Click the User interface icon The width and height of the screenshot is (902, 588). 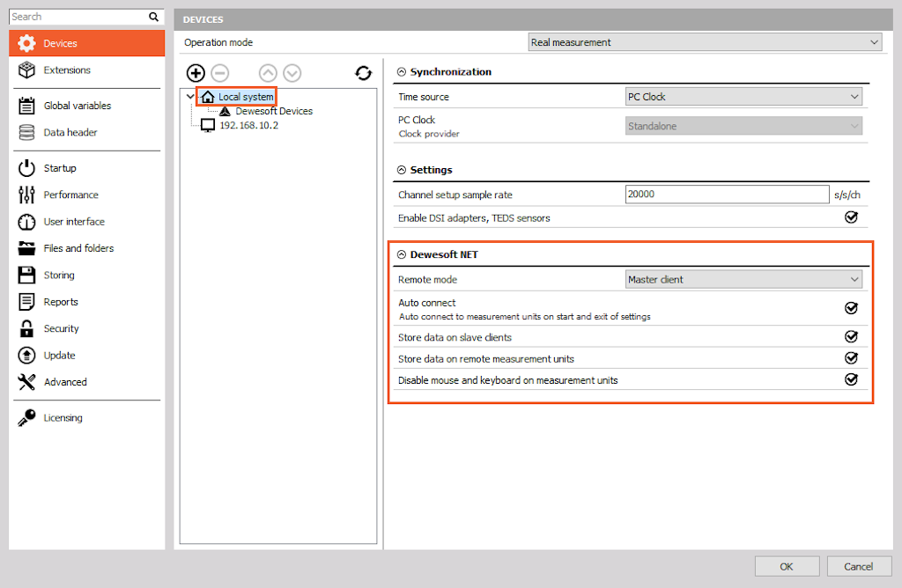coord(26,221)
